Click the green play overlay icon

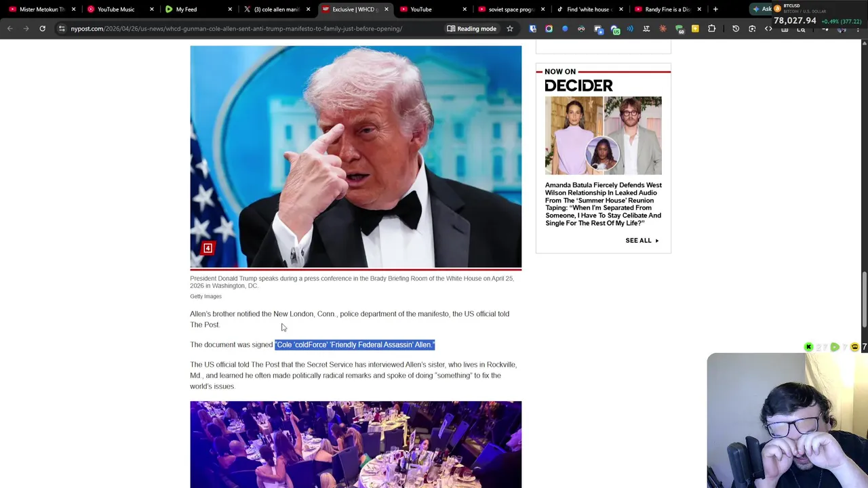tap(835, 347)
